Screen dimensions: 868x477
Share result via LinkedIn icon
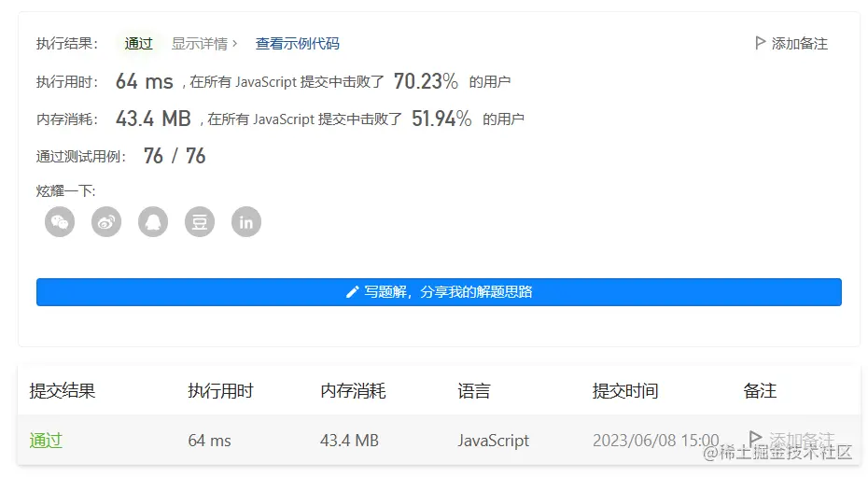[x=245, y=222]
